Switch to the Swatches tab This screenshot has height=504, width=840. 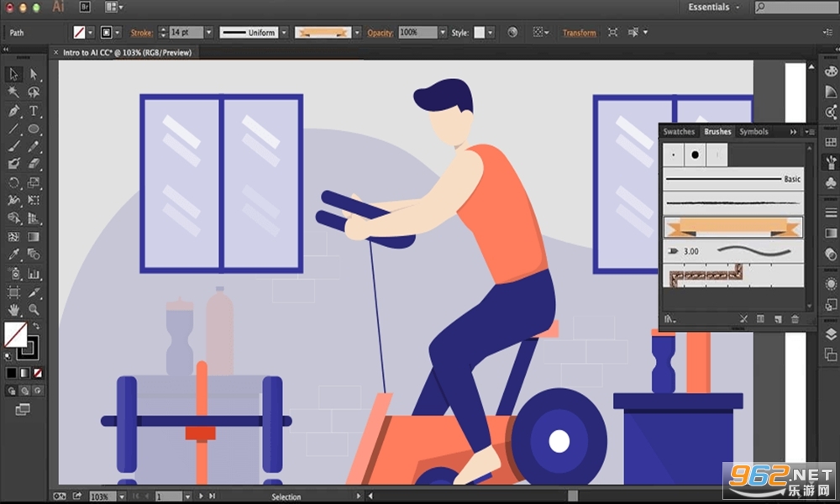pos(679,132)
